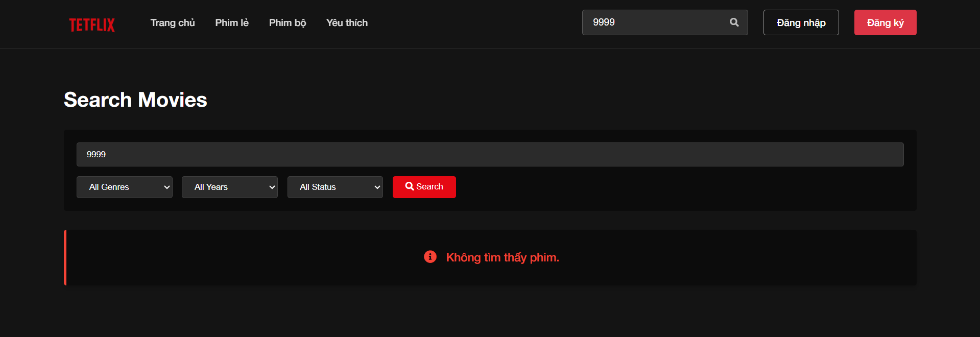Viewport: 980px width, 337px height.
Task: Click the chevron arrow on All Genres selector
Action: click(166, 187)
